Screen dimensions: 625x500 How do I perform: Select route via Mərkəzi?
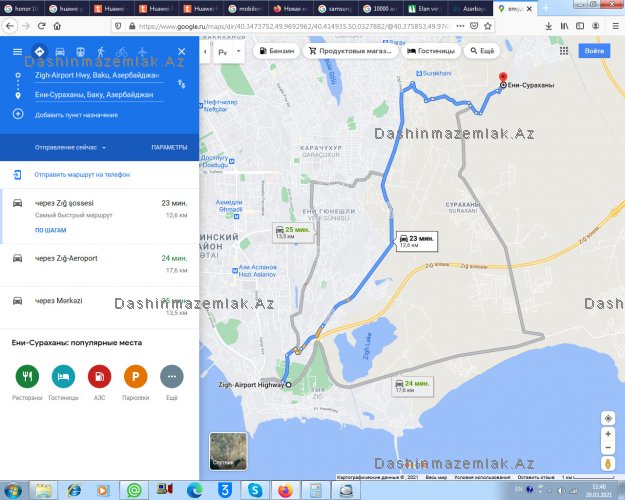[x=100, y=307]
